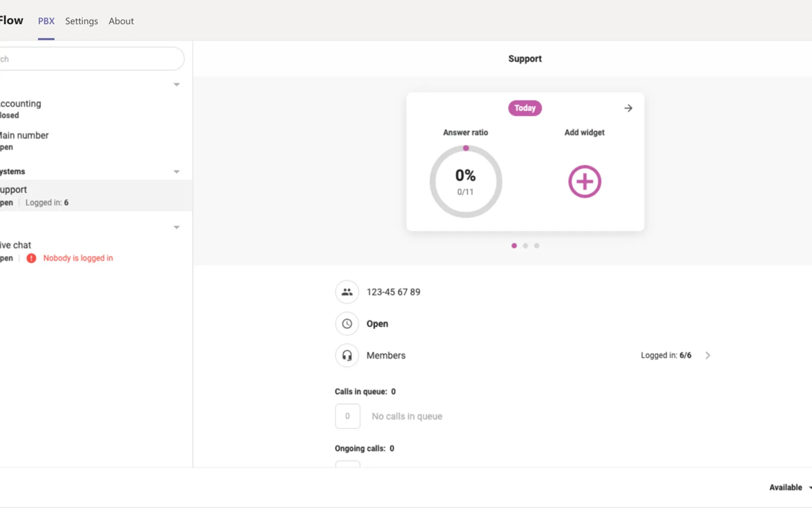Open the About tab

121,21
